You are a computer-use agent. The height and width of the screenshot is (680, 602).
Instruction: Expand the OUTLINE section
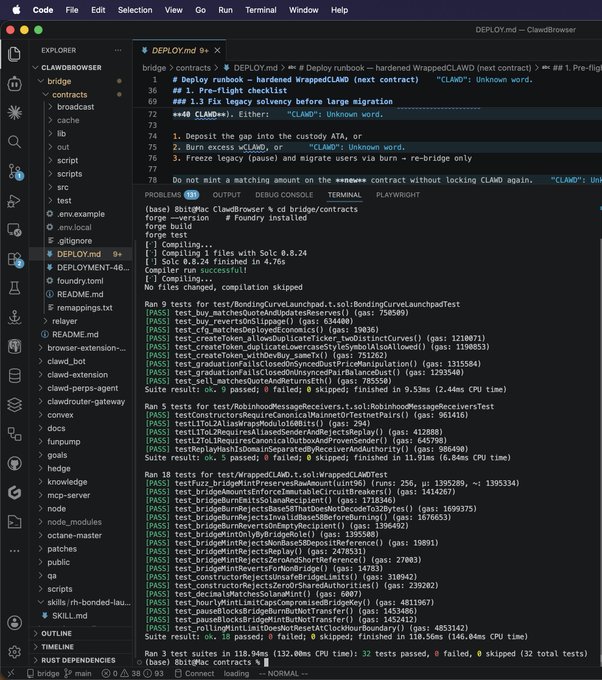(56, 634)
